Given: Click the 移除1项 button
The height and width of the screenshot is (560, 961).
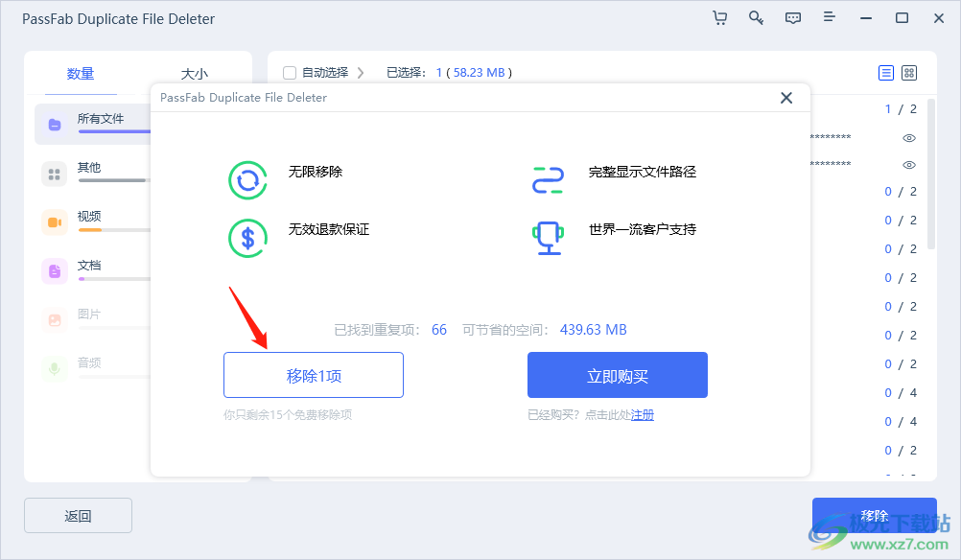Looking at the screenshot, I should (314, 375).
